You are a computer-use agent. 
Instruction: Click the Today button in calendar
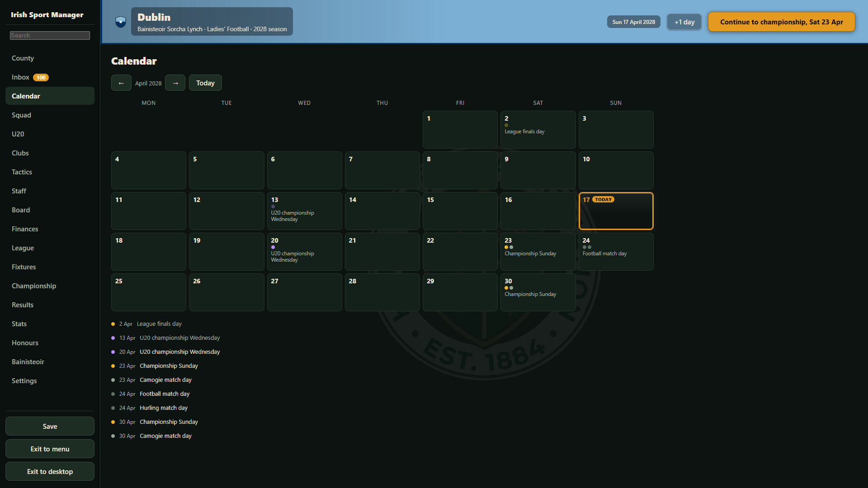pyautogui.click(x=205, y=83)
